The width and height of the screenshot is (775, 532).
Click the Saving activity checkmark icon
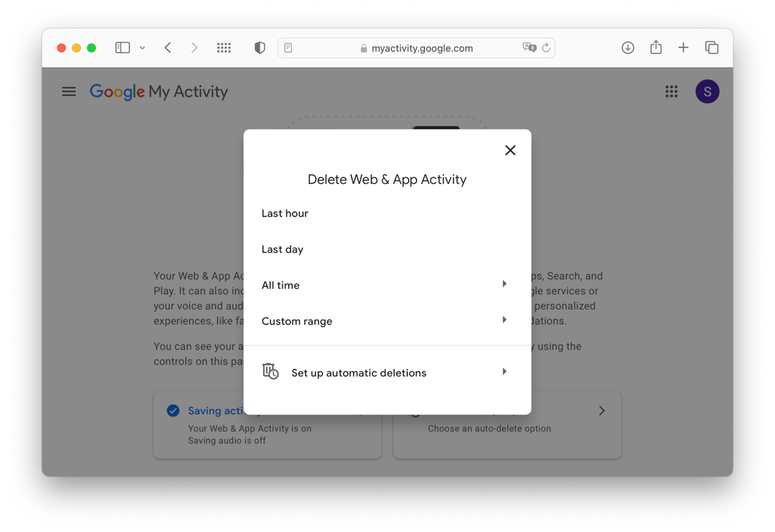(x=173, y=410)
